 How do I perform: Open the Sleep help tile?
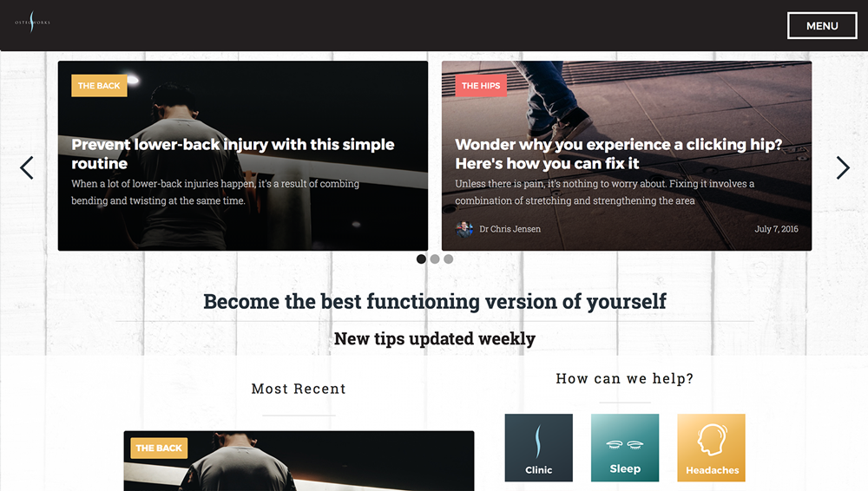click(x=625, y=448)
